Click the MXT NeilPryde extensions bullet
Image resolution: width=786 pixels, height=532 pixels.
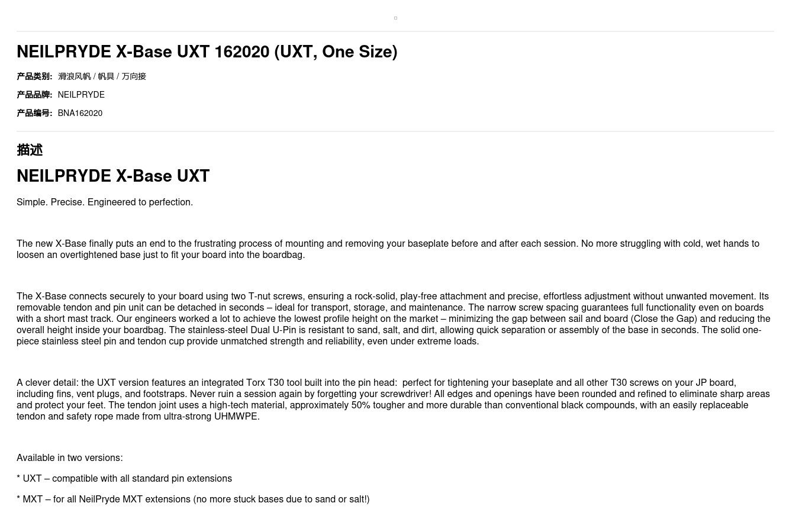(x=193, y=499)
